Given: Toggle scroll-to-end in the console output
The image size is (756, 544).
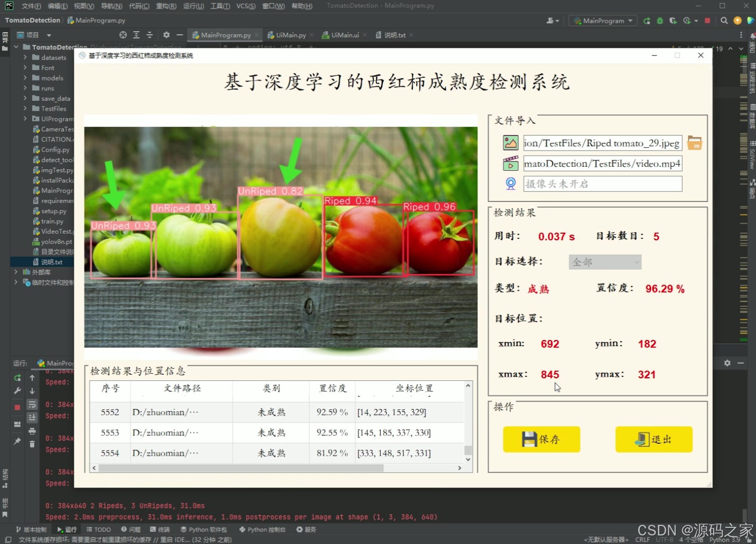Looking at the screenshot, I should [x=32, y=417].
